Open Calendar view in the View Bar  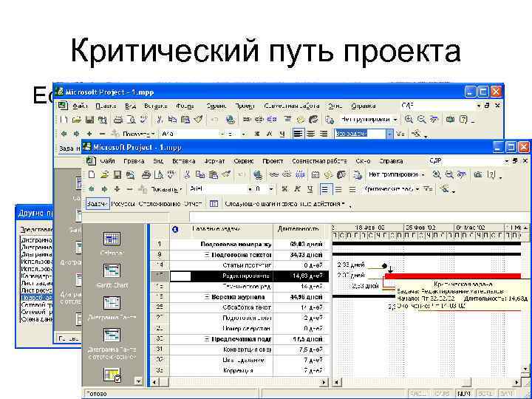click(112, 239)
